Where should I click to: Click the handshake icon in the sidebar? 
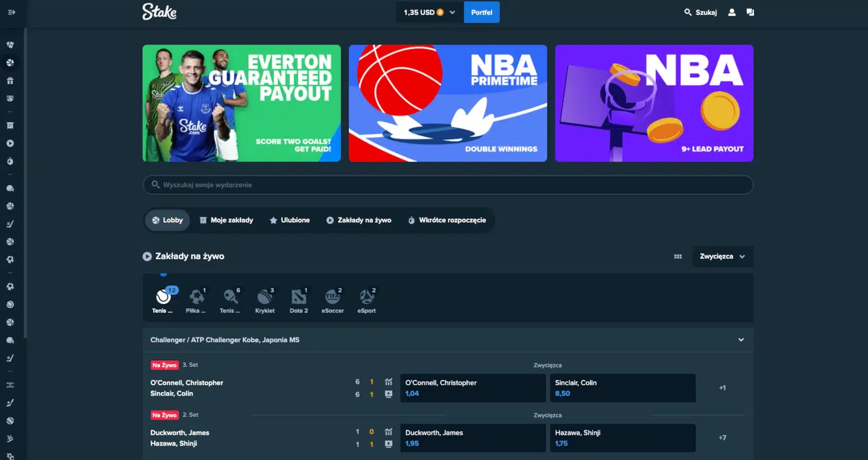[x=10, y=99]
